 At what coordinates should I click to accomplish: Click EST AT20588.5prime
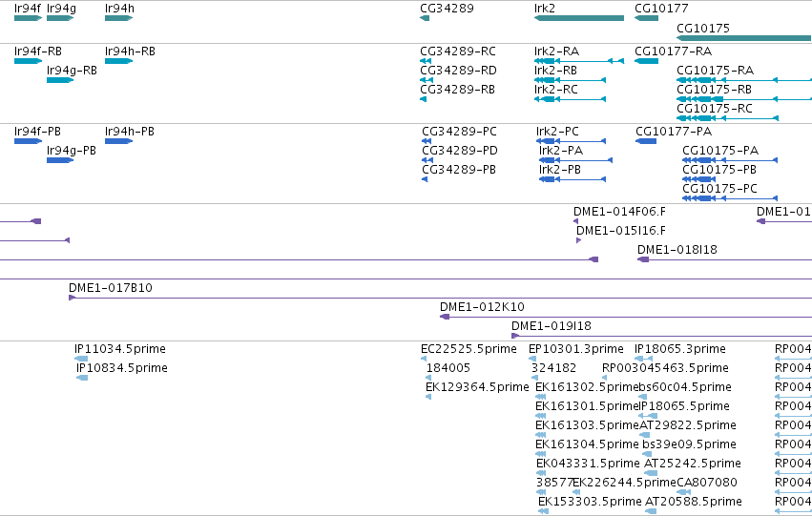click(x=694, y=502)
